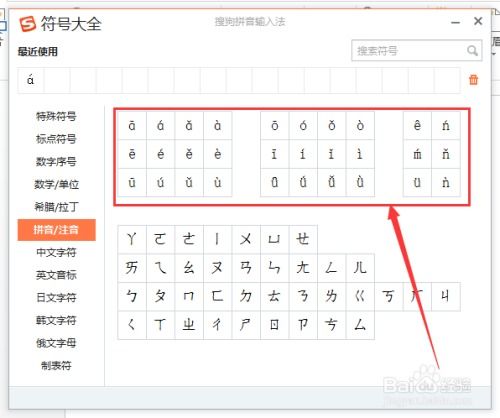Open the 日文字符 category
The width and height of the screenshot is (500, 418).
click(56, 298)
